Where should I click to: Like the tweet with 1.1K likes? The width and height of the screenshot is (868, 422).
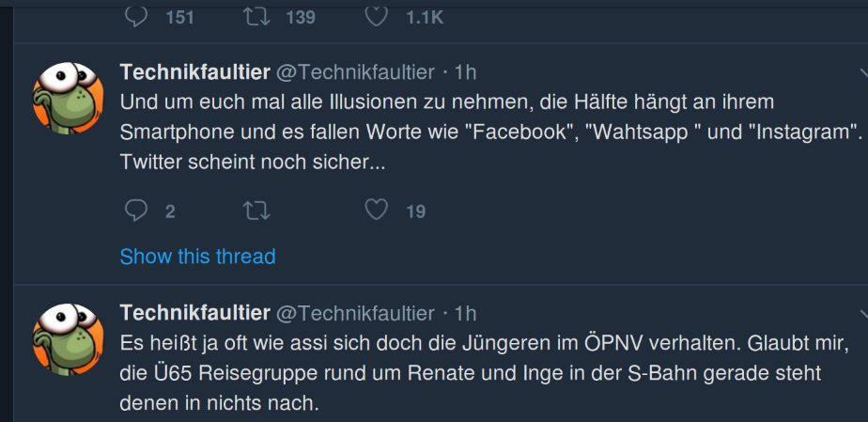(376, 16)
